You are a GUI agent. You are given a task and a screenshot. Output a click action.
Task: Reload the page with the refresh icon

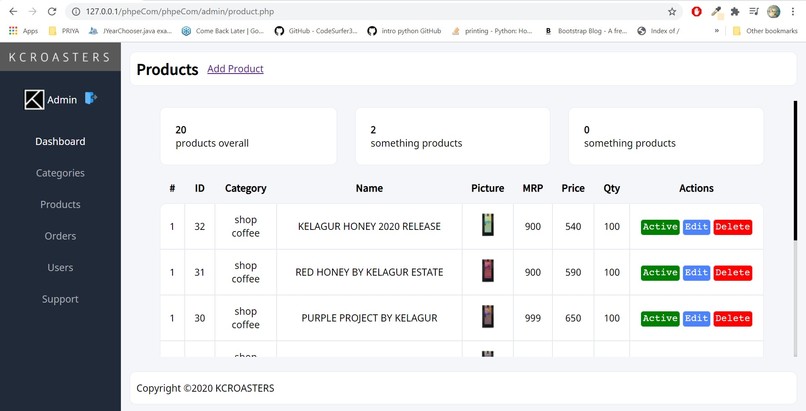click(51, 11)
